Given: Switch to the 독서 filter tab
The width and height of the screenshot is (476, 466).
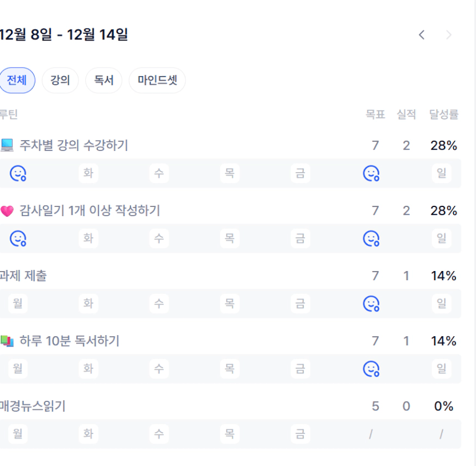Looking at the screenshot, I should pos(104,80).
